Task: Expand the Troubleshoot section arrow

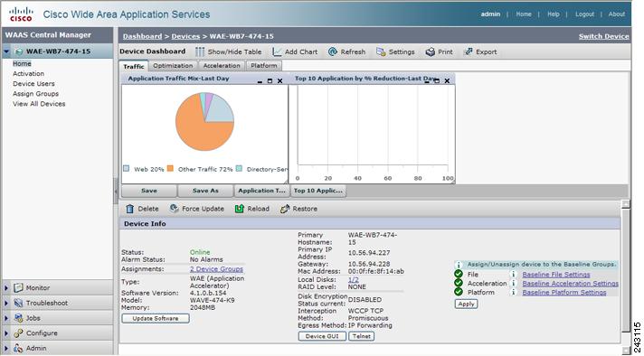Action: (6, 303)
